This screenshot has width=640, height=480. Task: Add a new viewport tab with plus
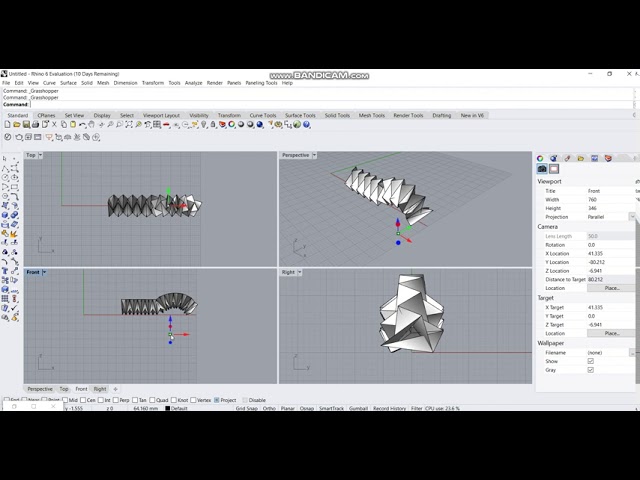click(115, 389)
